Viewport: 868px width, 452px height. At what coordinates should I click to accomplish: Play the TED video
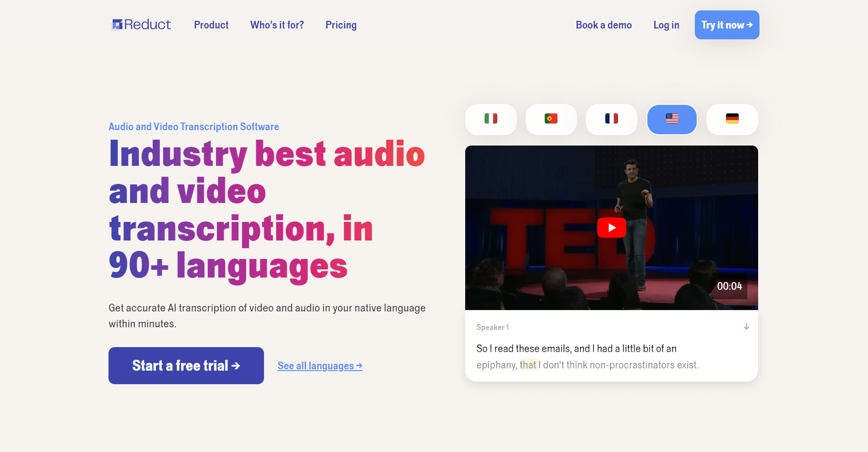612,227
